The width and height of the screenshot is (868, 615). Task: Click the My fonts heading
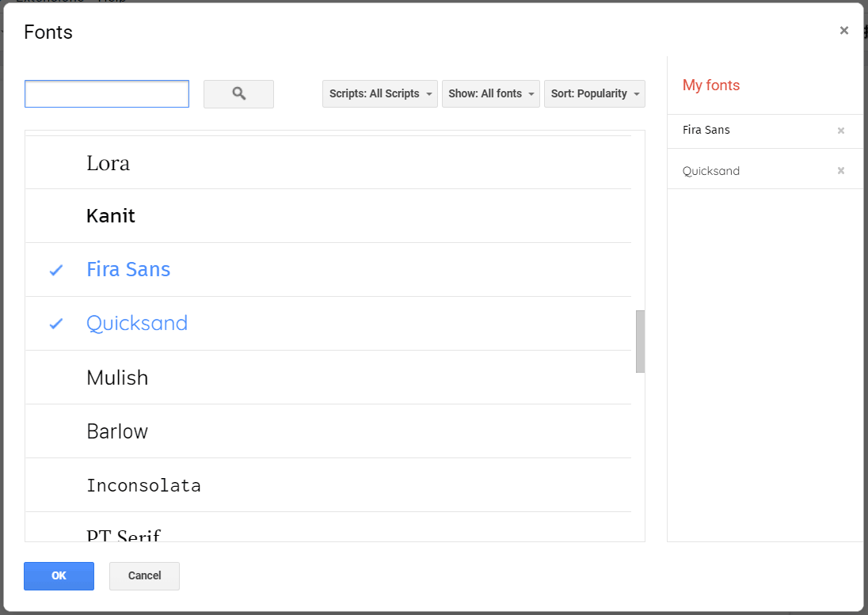[x=710, y=85]
